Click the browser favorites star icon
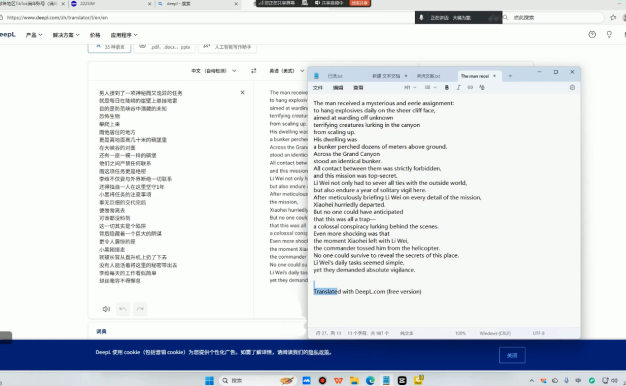 (x=613, y=18)
